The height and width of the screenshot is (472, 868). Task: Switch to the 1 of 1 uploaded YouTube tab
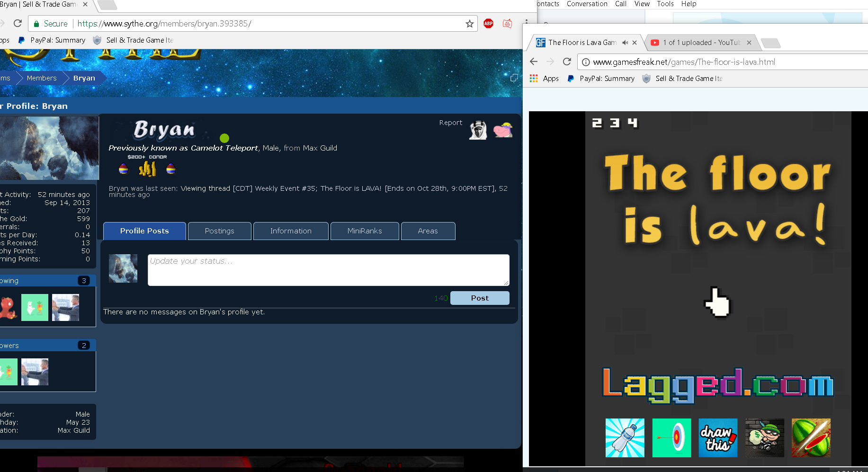pos(696,43)
